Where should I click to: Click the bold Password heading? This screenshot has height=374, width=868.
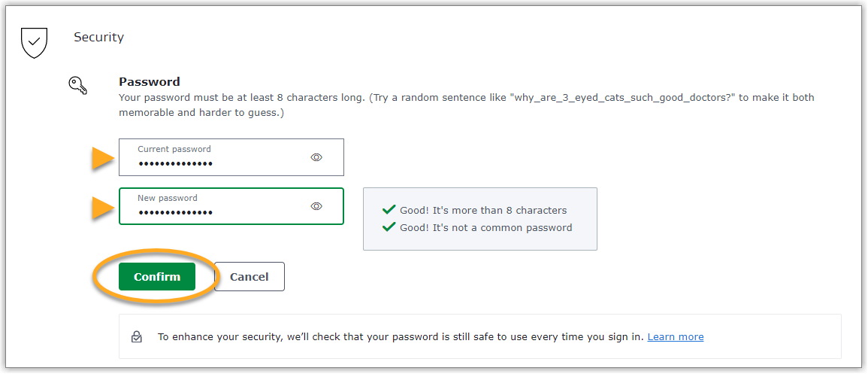[150, 81]
